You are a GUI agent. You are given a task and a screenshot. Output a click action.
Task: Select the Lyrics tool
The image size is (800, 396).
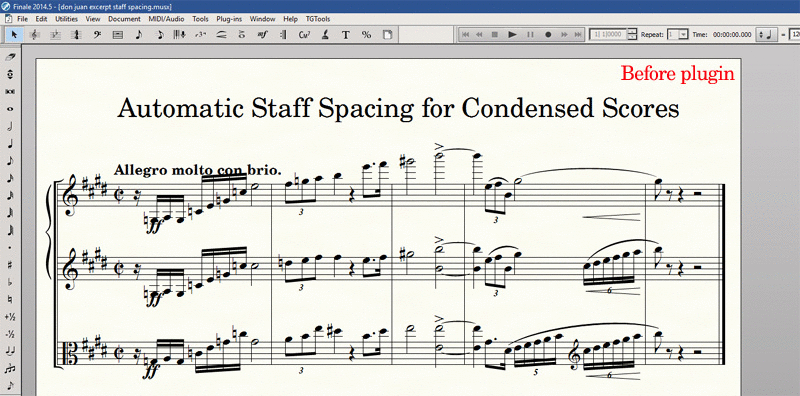point(325,34)
